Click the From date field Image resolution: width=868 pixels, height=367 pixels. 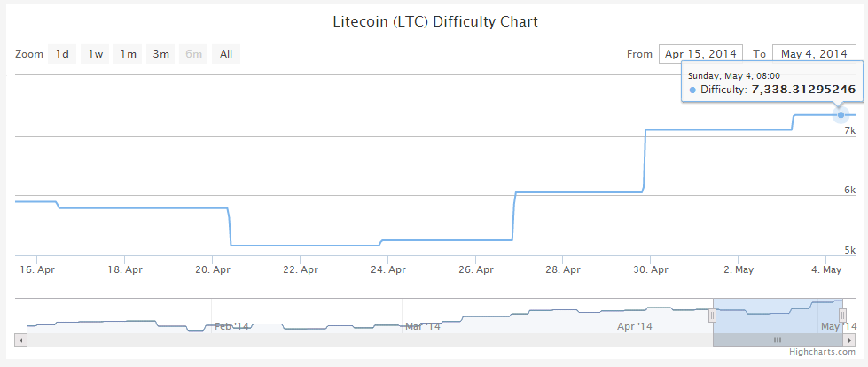click(x=700, y=55)
